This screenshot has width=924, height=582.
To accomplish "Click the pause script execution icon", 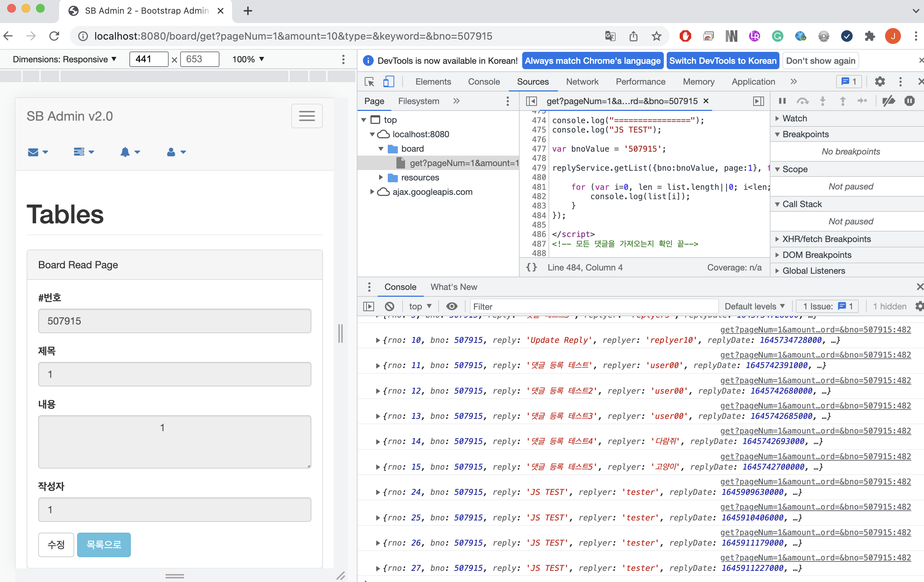I will click(782, 101).
